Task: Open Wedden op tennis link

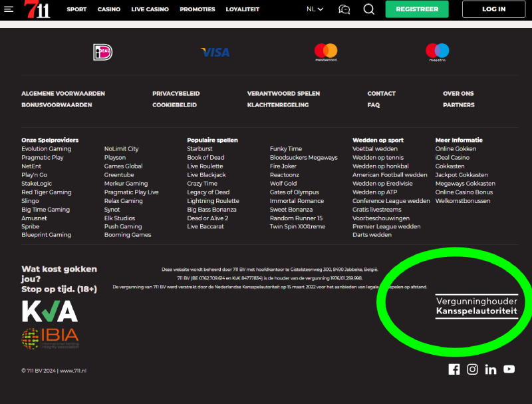Action: pyautogui.click(x=378, y=158)
